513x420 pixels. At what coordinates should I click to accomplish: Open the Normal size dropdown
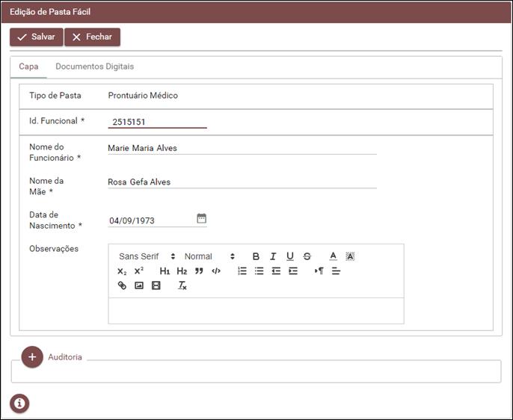209,256
